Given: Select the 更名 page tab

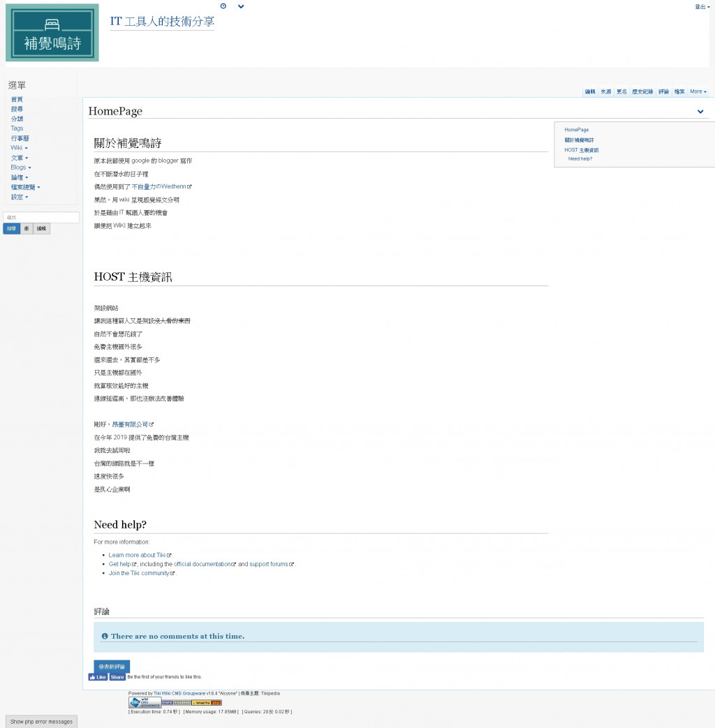Looking at the screenshot, I should click(621, 91).
